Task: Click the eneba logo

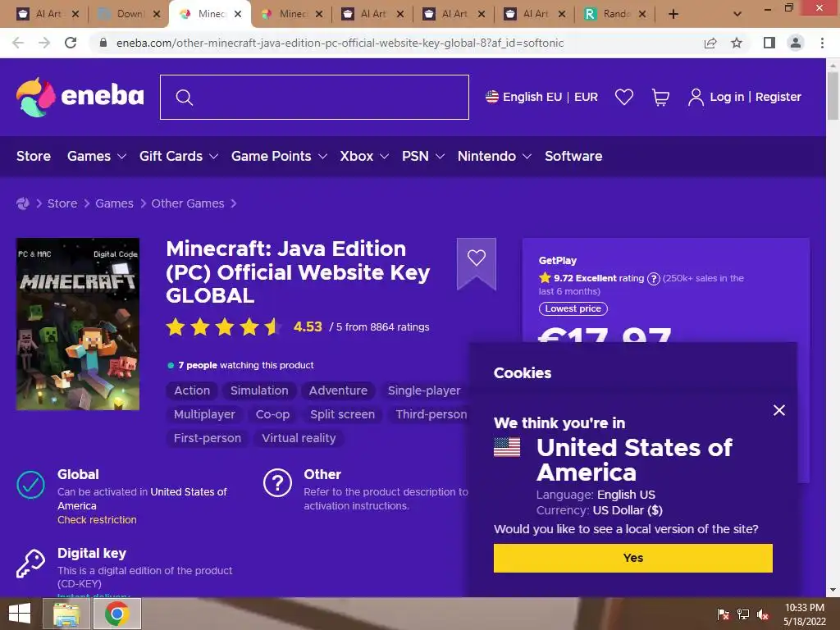Action: pos(80,97)
